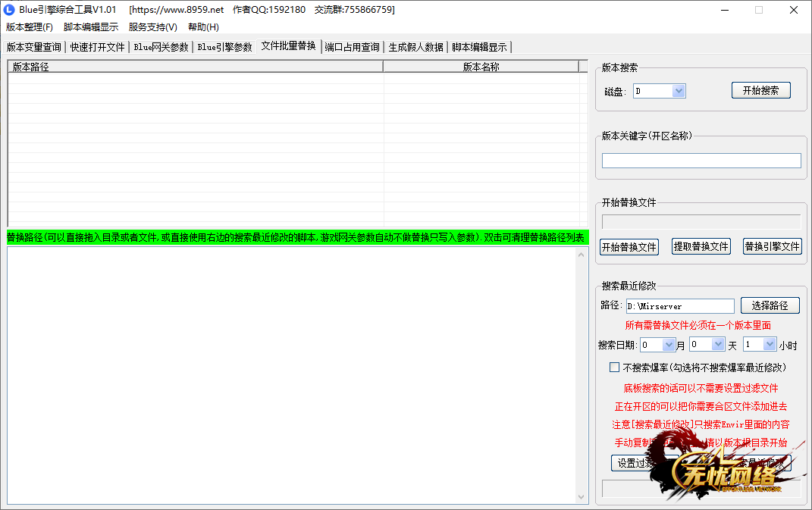Screen dimensions: 812x510
Task: Click the 提取替换文件 button
Action: (701, 247)
